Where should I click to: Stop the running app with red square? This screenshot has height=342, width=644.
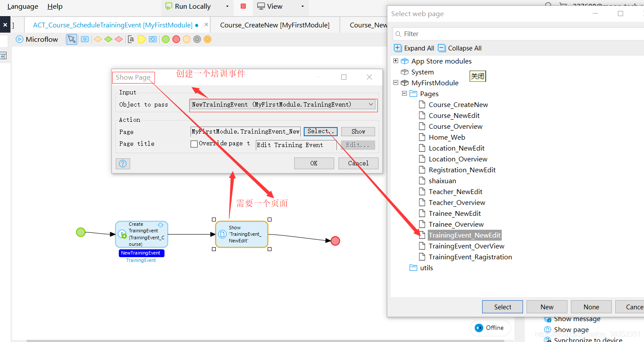coord(243,6)
